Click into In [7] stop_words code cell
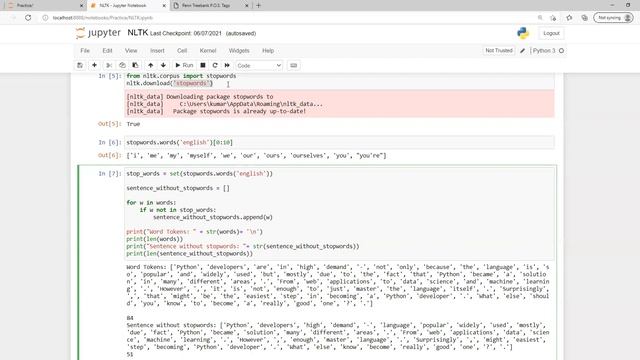This screenshot has height=360, width=640. [x=340, y=213]
